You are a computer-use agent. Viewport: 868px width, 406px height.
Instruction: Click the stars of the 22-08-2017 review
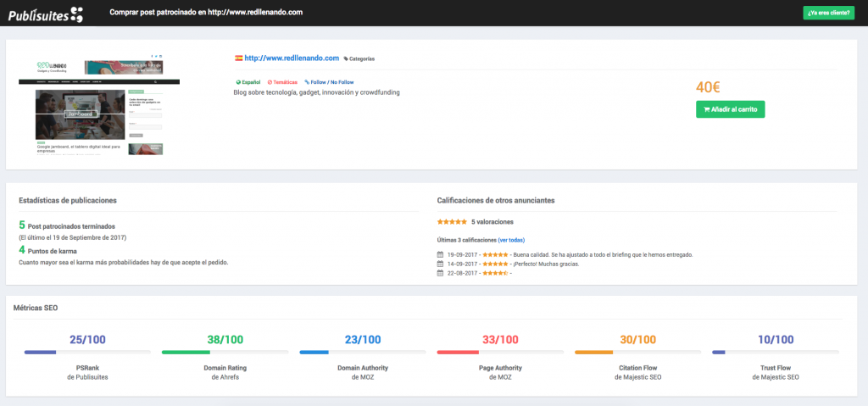[x=495, y=273]
